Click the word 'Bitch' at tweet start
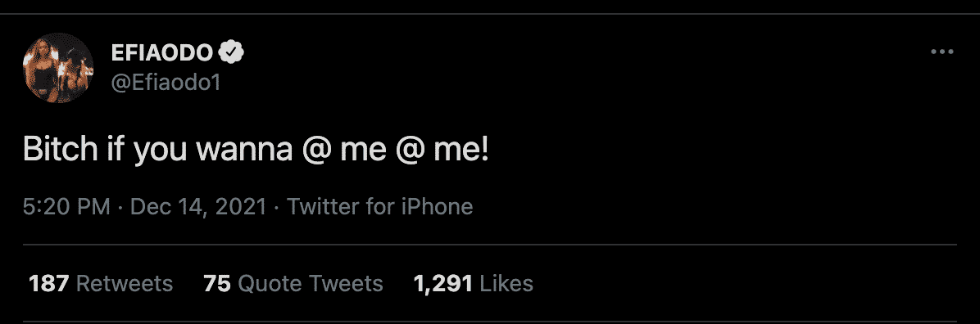Viewport: 980px width, 324px height. pyautogui.click(x=61, y=150)
